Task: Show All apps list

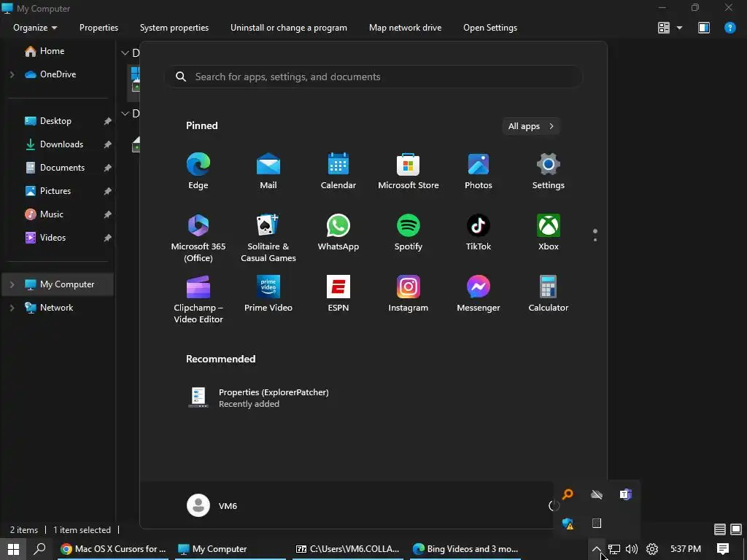Action: (x=531, y=126)
